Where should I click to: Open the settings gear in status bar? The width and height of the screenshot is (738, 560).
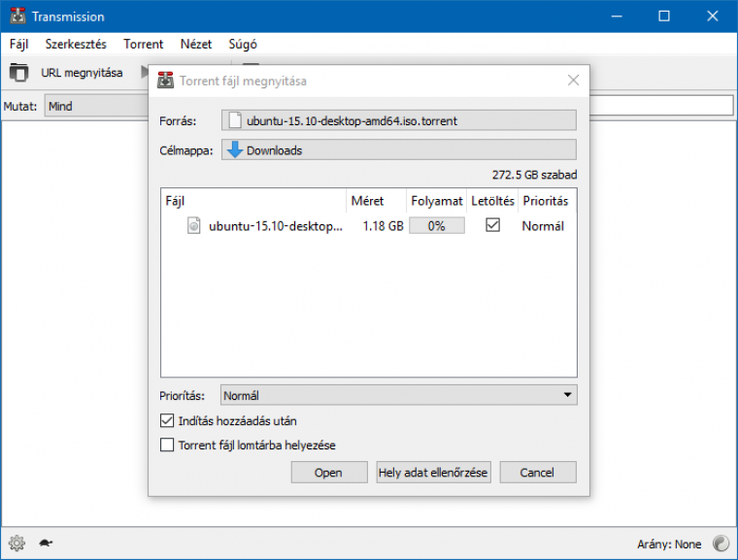[x=17, y=544]
